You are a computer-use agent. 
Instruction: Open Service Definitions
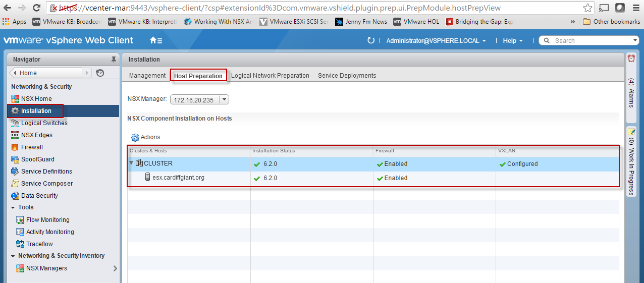pyautogui.click(x=46, y=172)
